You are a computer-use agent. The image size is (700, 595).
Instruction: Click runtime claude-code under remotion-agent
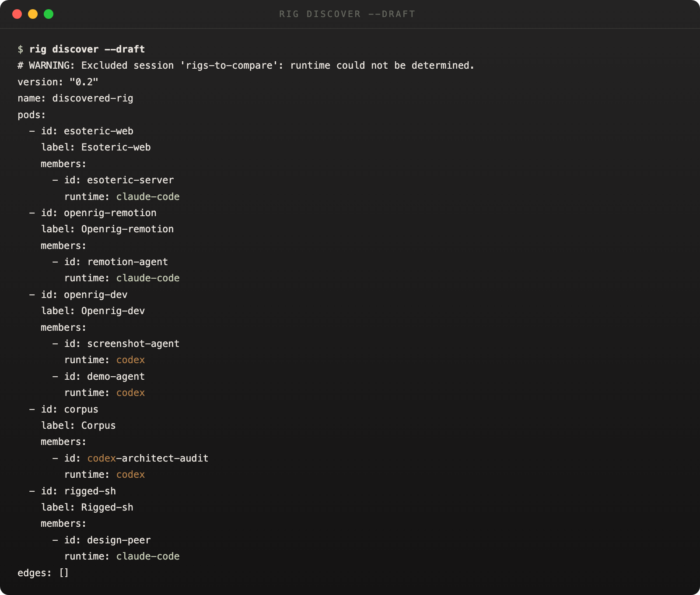pyautogui.click(x=122, y=278)
